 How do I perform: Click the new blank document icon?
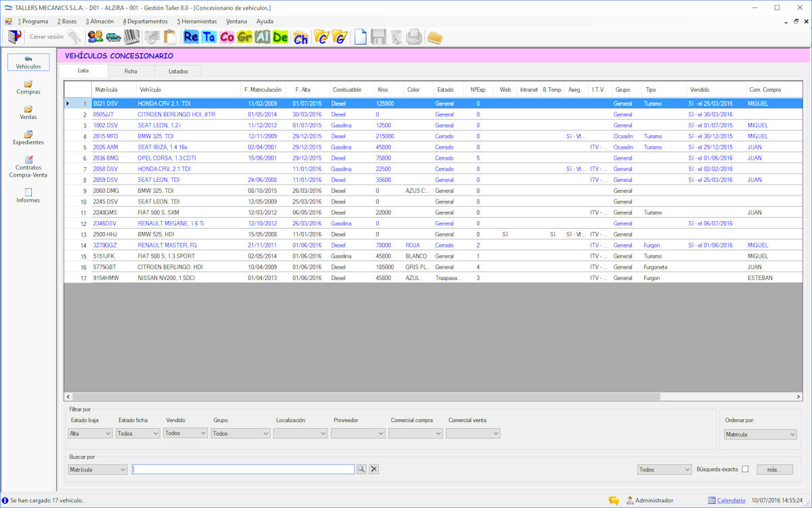tap(361, 37)
